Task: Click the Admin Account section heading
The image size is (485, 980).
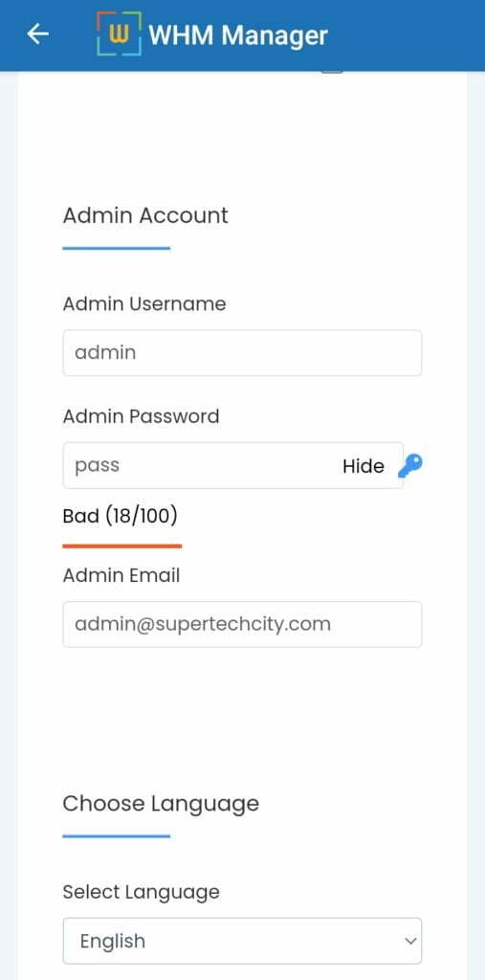Action: [145, 215]
